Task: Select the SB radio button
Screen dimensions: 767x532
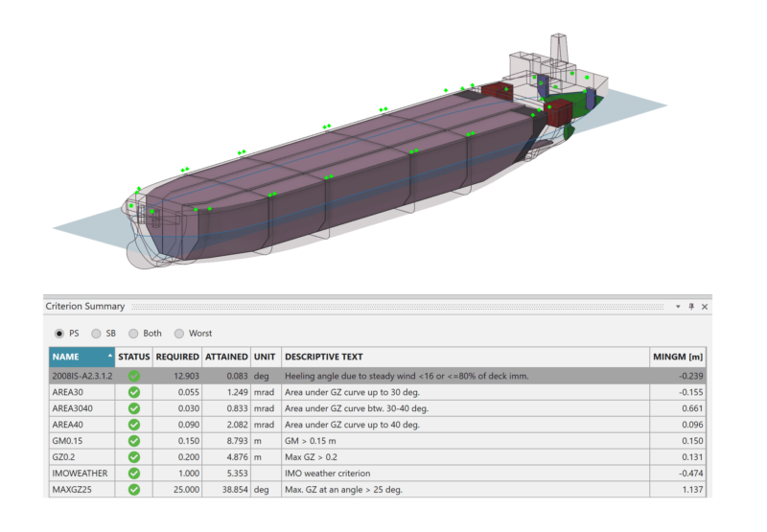Action: point(96,334)
